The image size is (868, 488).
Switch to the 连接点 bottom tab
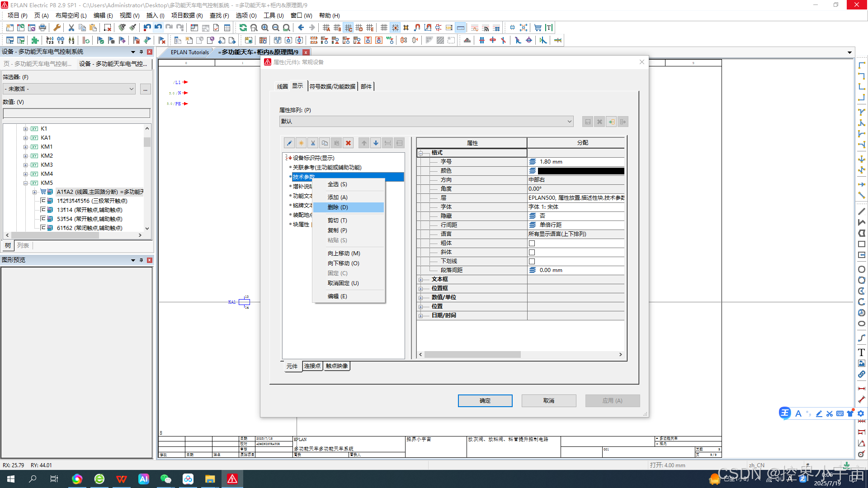(312, 366)
